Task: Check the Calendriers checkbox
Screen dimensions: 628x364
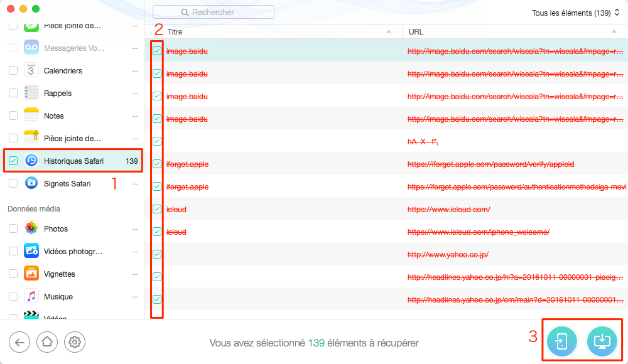Action: 13,70
